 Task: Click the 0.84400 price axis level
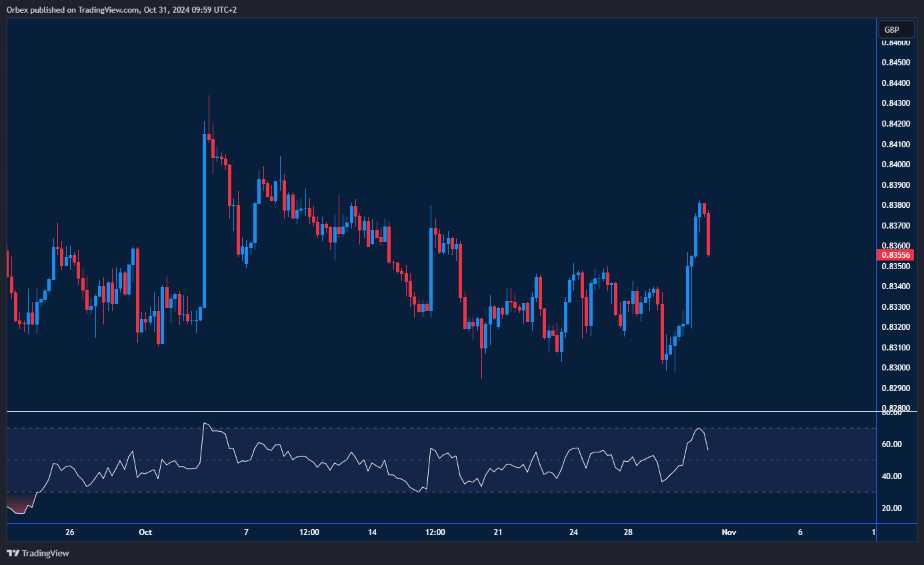tap(895, 83)
